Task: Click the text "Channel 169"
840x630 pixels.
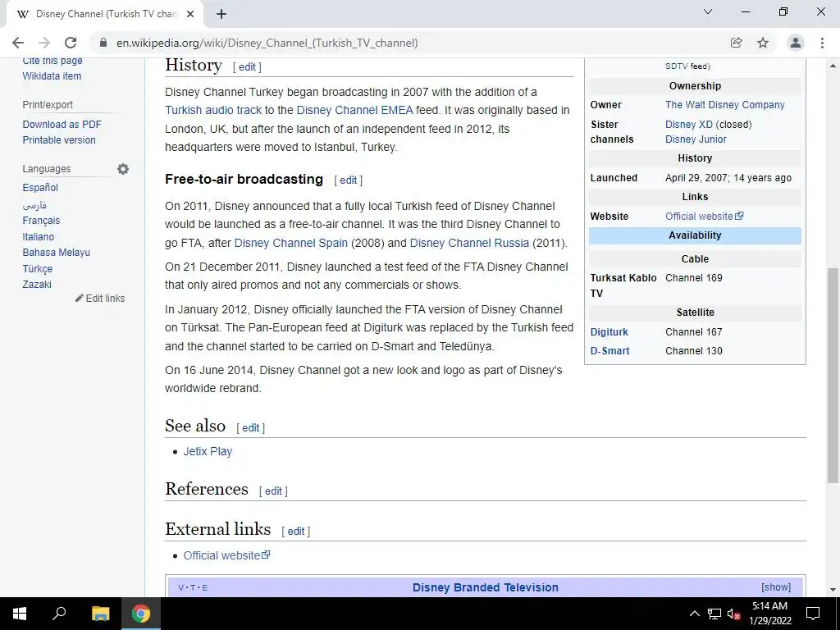Action: click(x=694, y=278)
